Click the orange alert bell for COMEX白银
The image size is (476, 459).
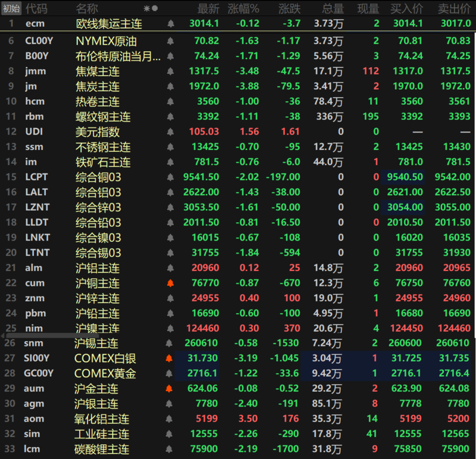[169, 358]
